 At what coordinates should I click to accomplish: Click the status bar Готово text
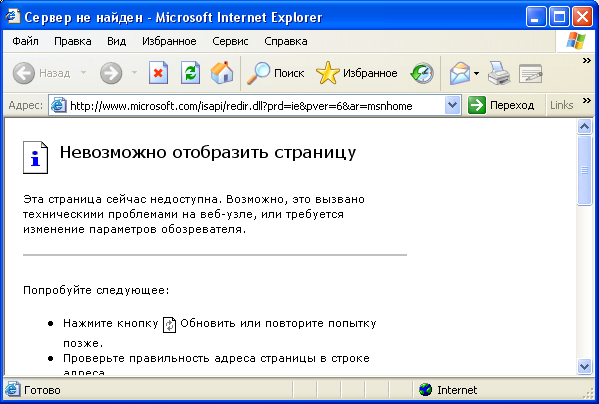[x=42, y=390]
